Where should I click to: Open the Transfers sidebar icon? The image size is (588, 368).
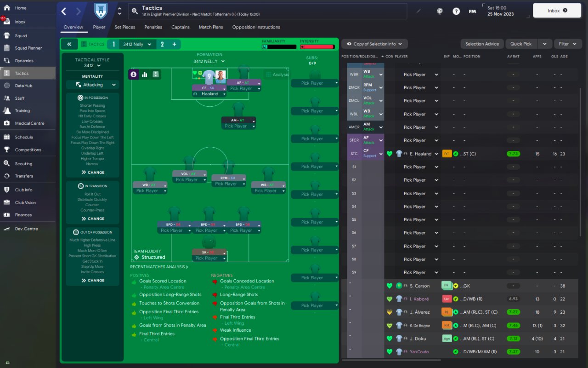(6, 176)
